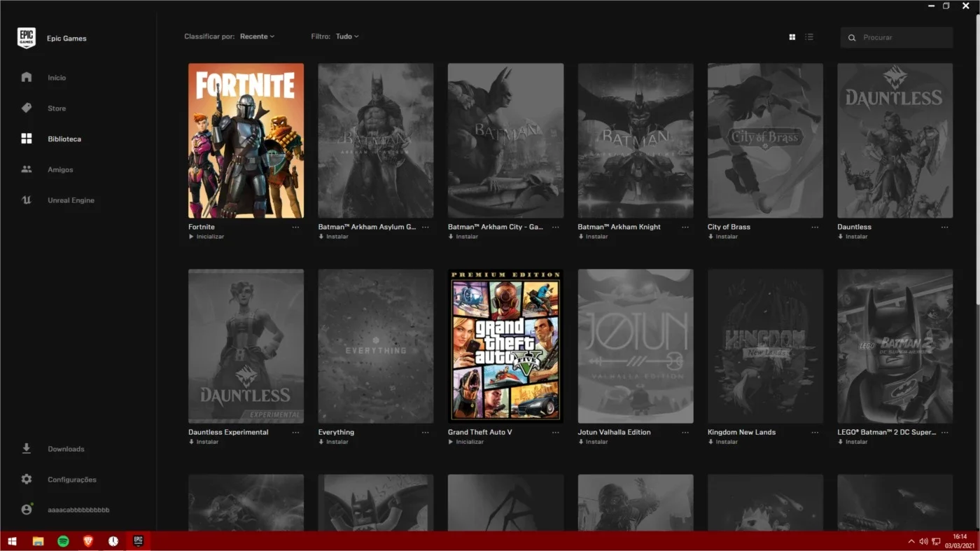Open the Downloads arrow icon

click(27, 449)
